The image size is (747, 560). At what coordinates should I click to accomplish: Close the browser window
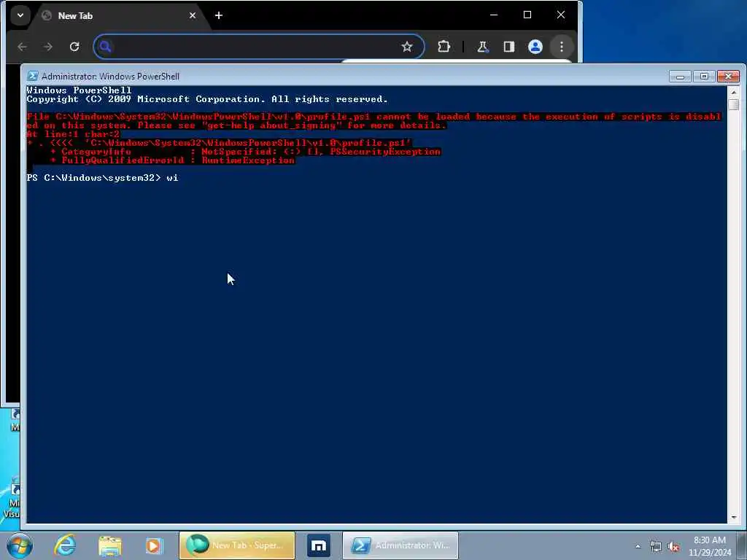[x=561, y=15]
